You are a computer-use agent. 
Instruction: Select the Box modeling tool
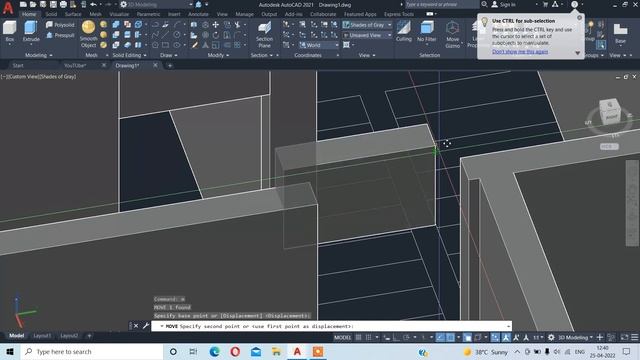point(9,32)
